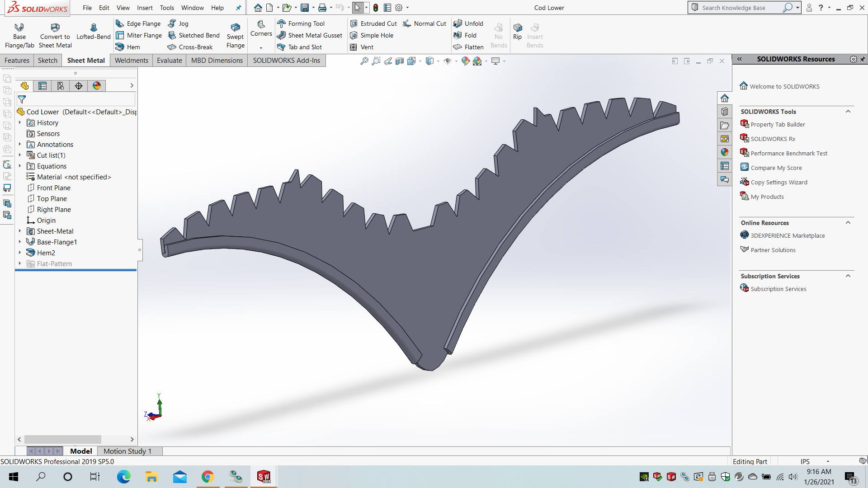Open Zoom to Fit in view toolbar
Viewport: 868px width, 488px height.
tap(364, 61)
